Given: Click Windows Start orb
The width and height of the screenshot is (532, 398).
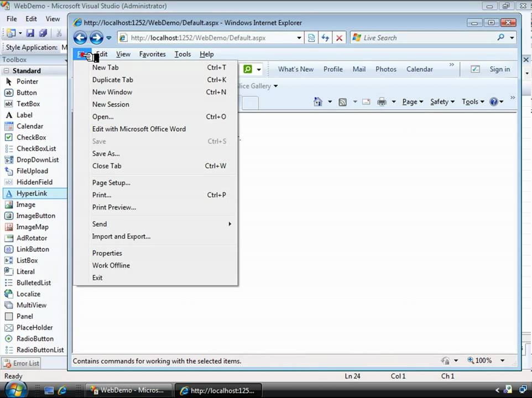Looking at the screenshot, I should (15, 389).
